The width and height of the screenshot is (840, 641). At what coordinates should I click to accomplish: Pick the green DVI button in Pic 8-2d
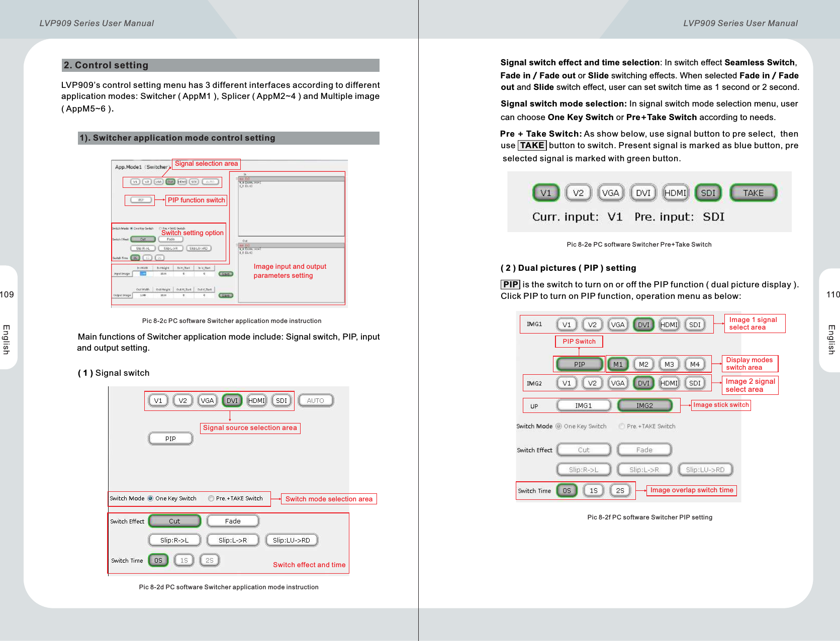coord(232,400)
